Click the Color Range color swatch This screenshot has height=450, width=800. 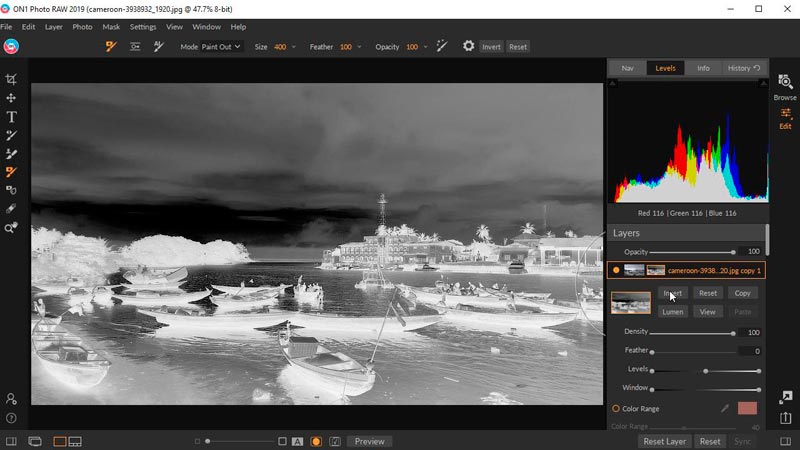pyautogui.click(x=747, y=408)
